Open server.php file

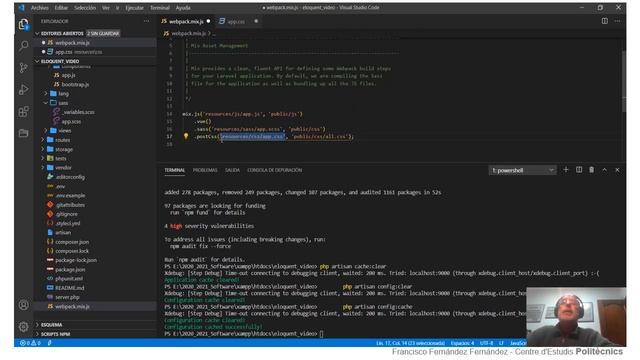click(x=67, y=297)
